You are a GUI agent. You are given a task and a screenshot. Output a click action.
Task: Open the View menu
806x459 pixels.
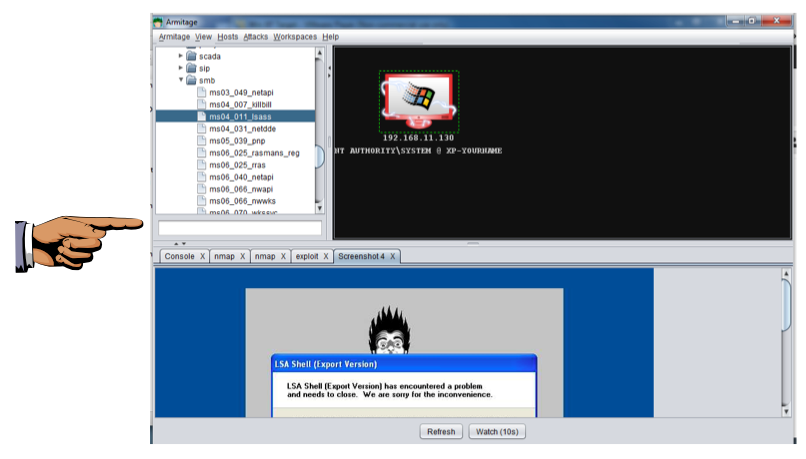coord(203,37)
